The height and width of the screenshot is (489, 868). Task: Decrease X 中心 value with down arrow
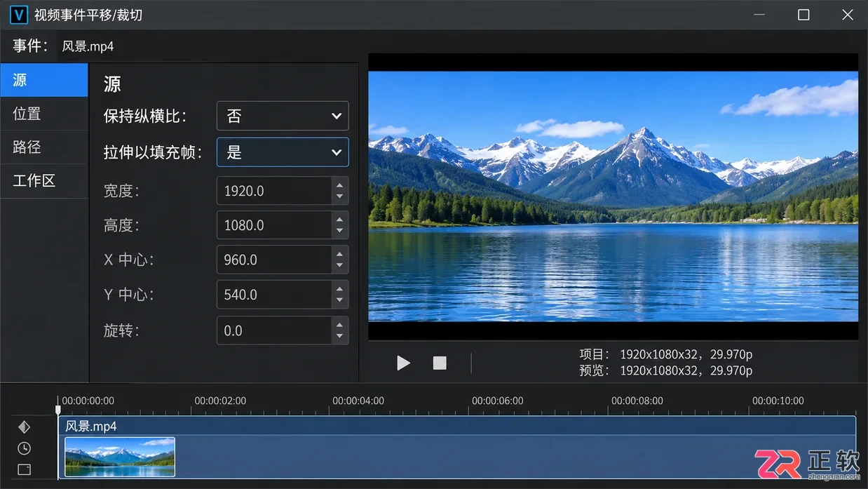tap(339, 265)
